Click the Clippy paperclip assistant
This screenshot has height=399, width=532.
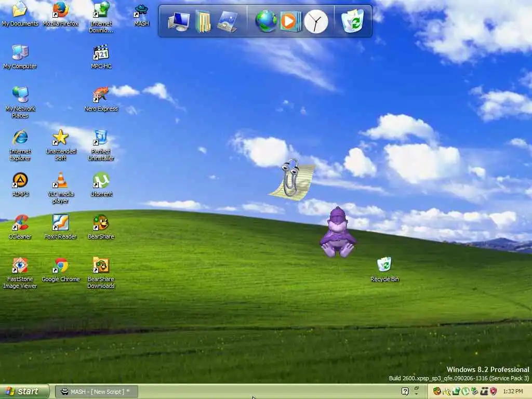pyautogui.click(x=291, y=179)
